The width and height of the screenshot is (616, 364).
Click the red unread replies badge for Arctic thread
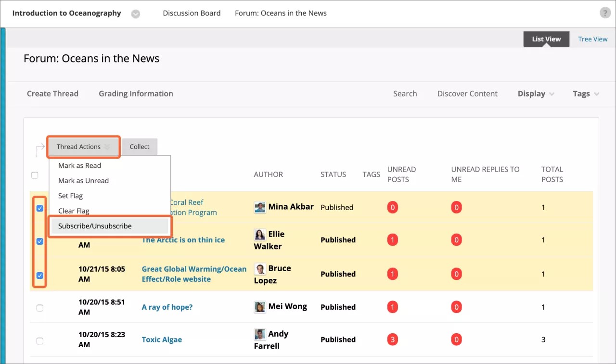[456, 239]
